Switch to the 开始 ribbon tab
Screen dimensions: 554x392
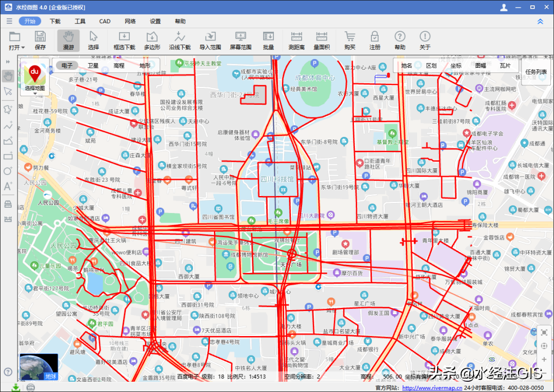(30, 21)
